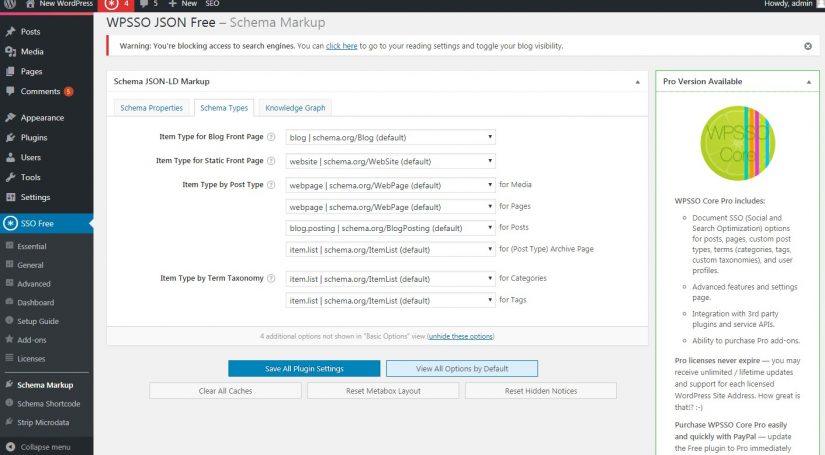The width and height of the screenshot is (825, 455).
Task: Click View All Options by Default button
Action: click(x=462, y=369)
